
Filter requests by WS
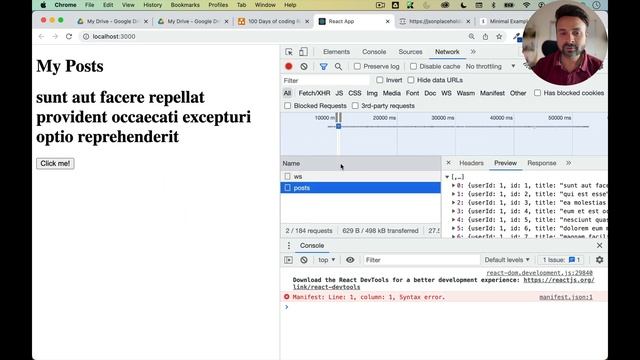pos(446,93)
